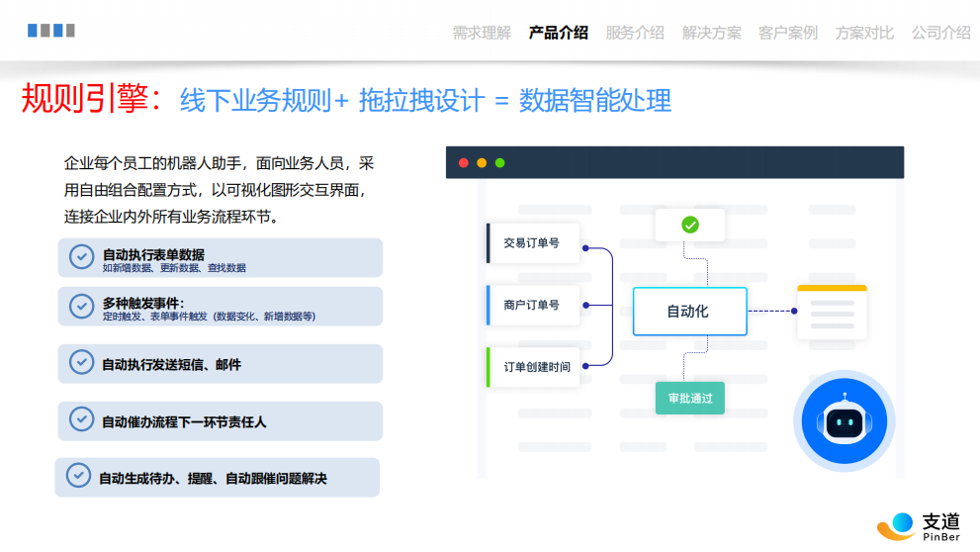980x552 pixels.
Task: Click the yellow-topped document card icon
Action: click(x=832, y=312)
